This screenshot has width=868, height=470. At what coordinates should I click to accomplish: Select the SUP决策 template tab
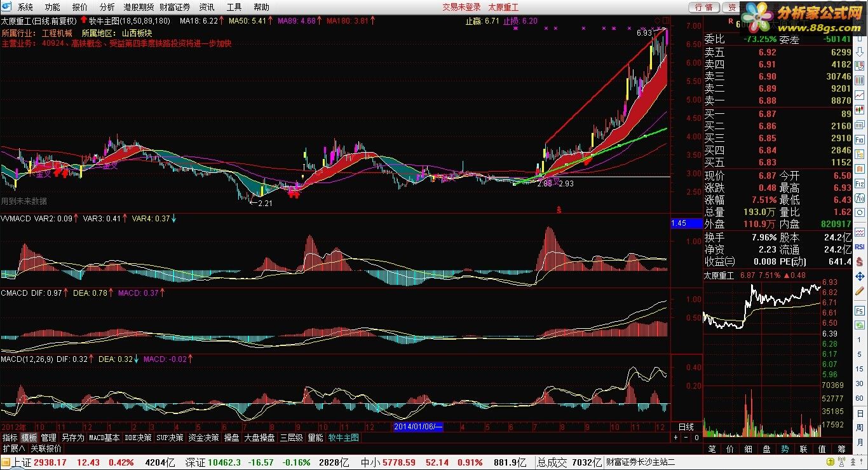tap(170, 438)
